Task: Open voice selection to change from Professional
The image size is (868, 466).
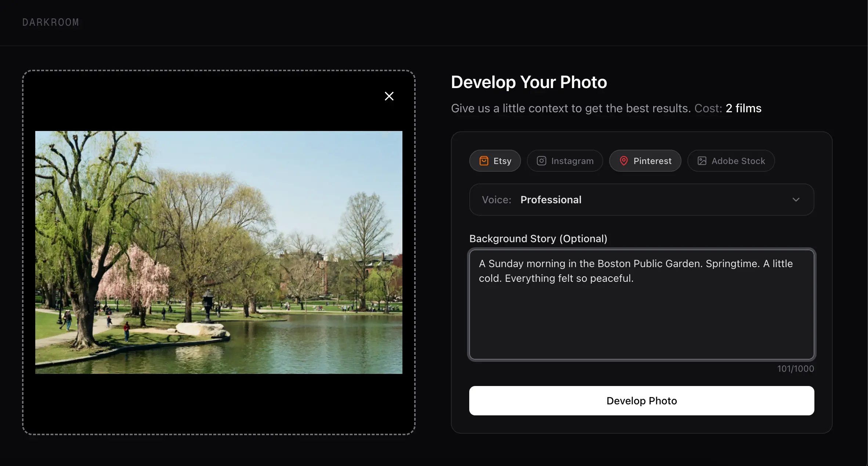Action: coord(641,200)
